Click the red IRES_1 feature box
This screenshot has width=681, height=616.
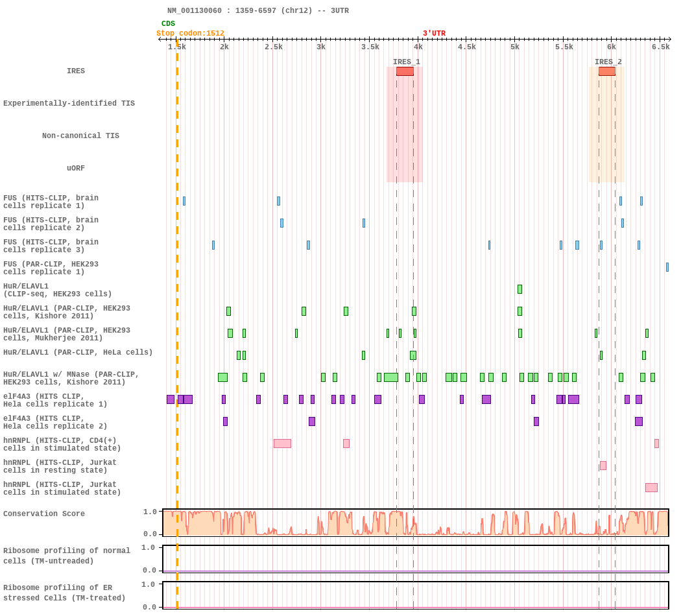coord(405,71)
